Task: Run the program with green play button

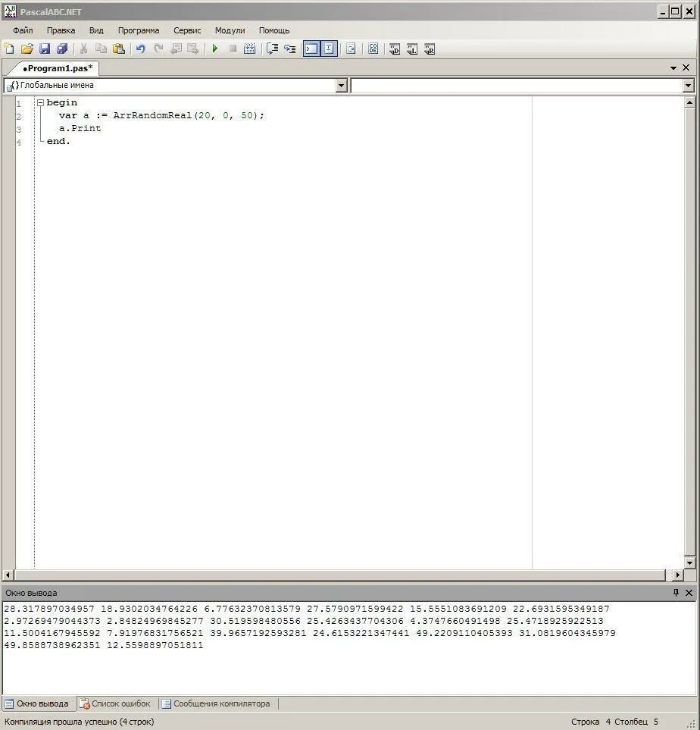Action: (x=215, y=49)
